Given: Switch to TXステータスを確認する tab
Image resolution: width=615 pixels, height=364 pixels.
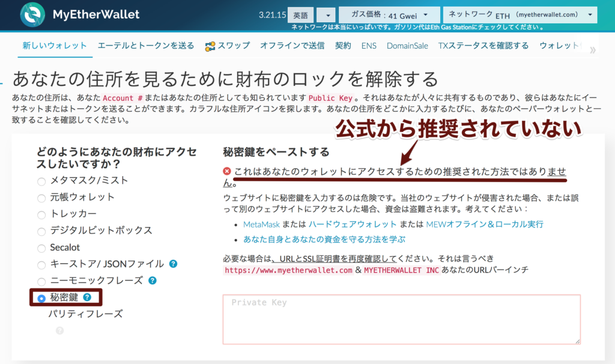Looking at the screenshot, I should click(483, 46).
